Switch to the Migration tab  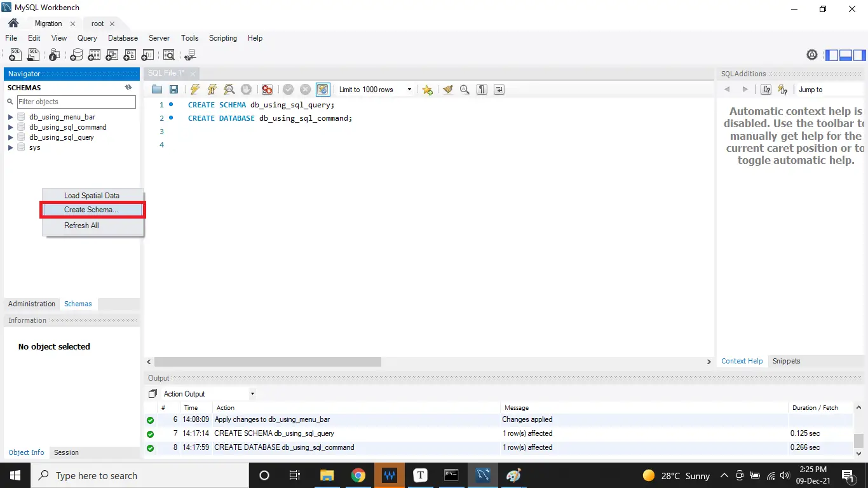pos(48,24)
